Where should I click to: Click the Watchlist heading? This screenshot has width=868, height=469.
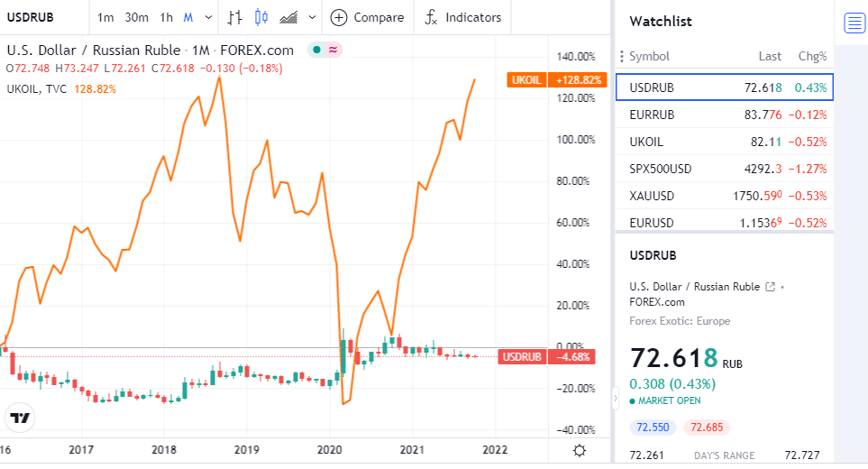661,22
